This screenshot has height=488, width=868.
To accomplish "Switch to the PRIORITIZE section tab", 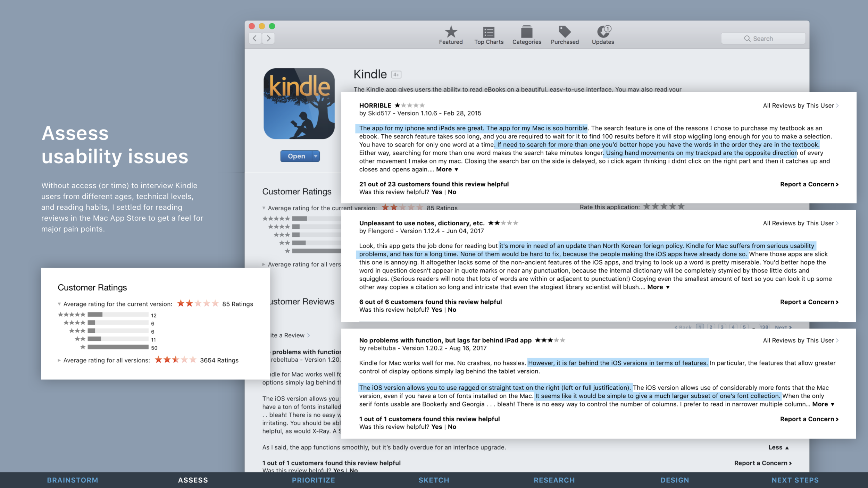I will (313, 480).
